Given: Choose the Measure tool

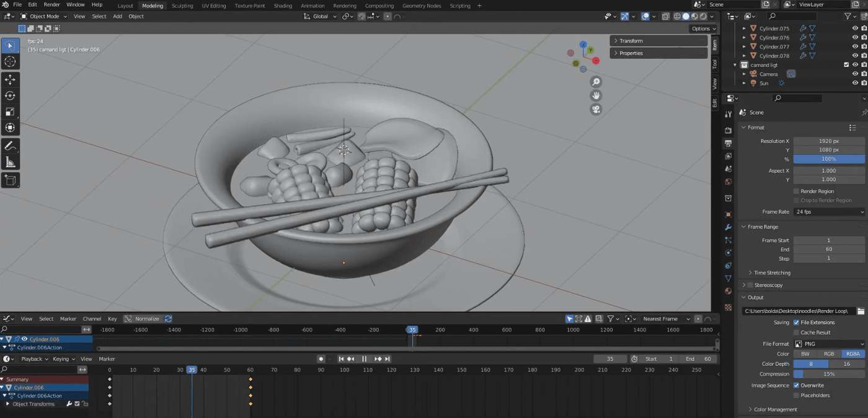Looking at the screenshot, I should coord(11,162).
